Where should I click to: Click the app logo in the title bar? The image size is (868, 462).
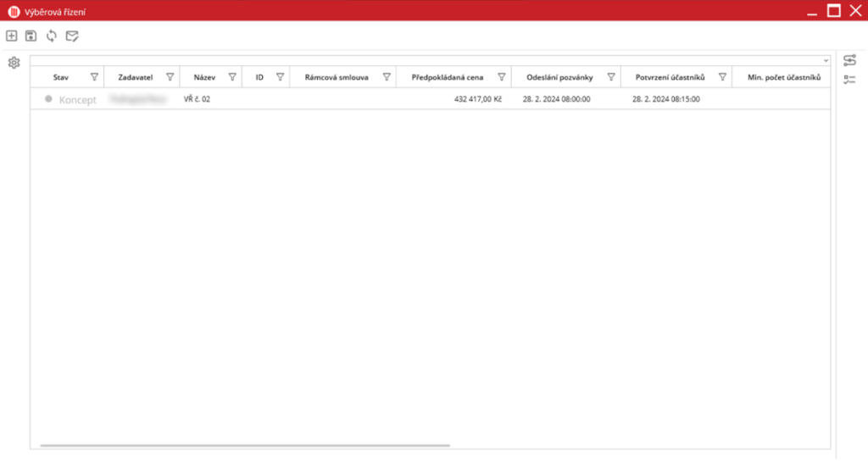[14, 11]
